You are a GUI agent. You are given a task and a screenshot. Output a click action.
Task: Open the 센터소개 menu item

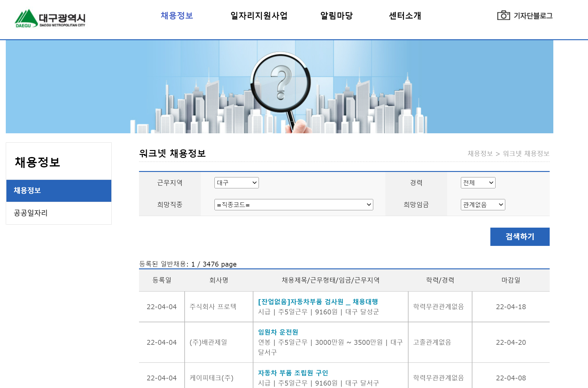point(405,16)
